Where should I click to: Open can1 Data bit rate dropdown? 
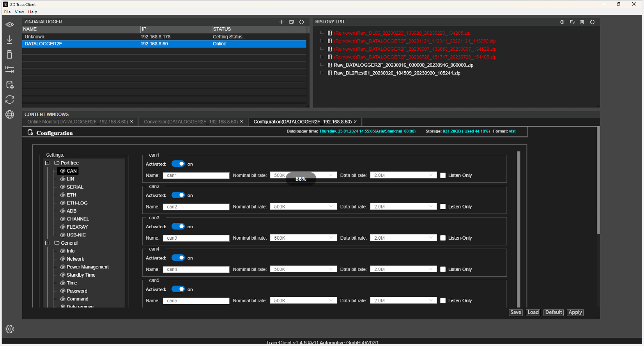(403, 175)
